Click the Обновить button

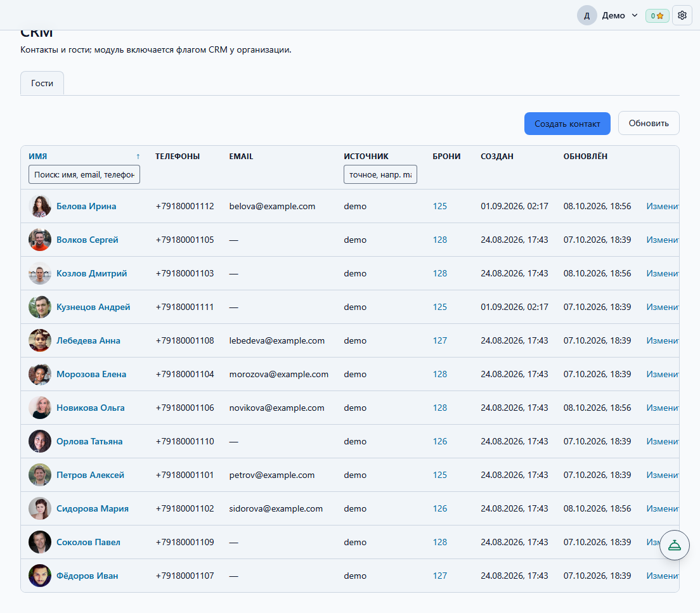coord(648,123)
